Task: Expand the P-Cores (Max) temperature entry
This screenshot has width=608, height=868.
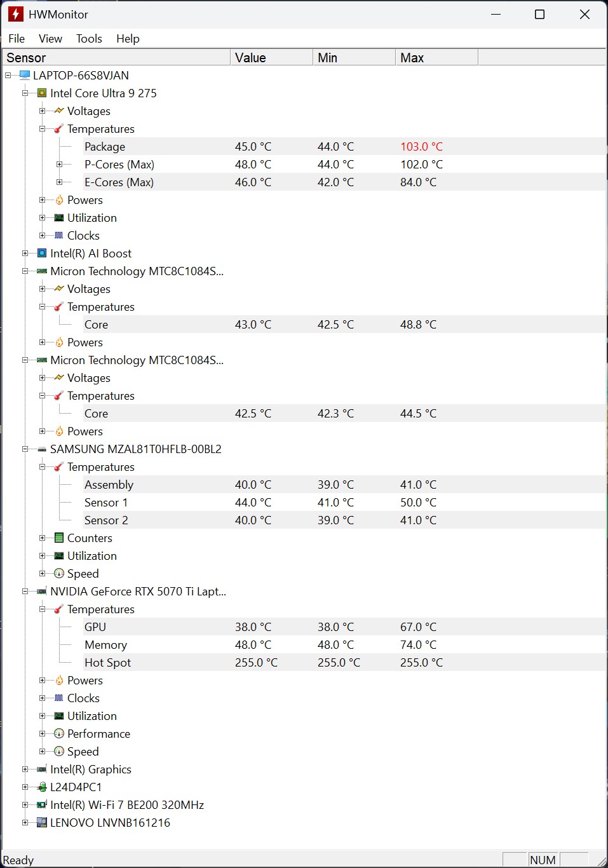Action: 59,165
